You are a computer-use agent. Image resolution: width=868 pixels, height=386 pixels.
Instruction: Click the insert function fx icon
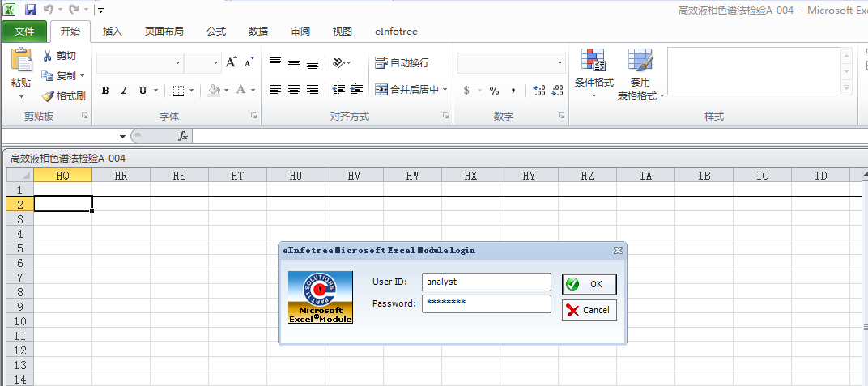pos(183,136)
